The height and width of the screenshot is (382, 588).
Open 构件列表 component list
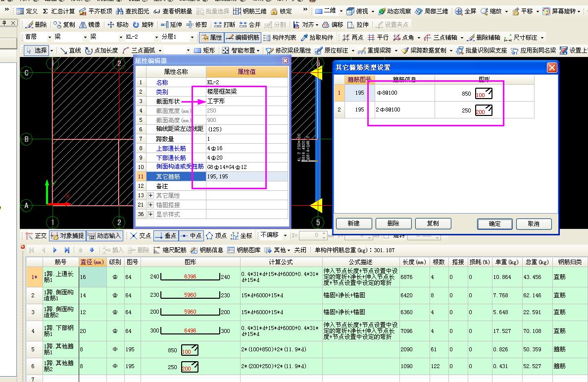pos(280,37)
